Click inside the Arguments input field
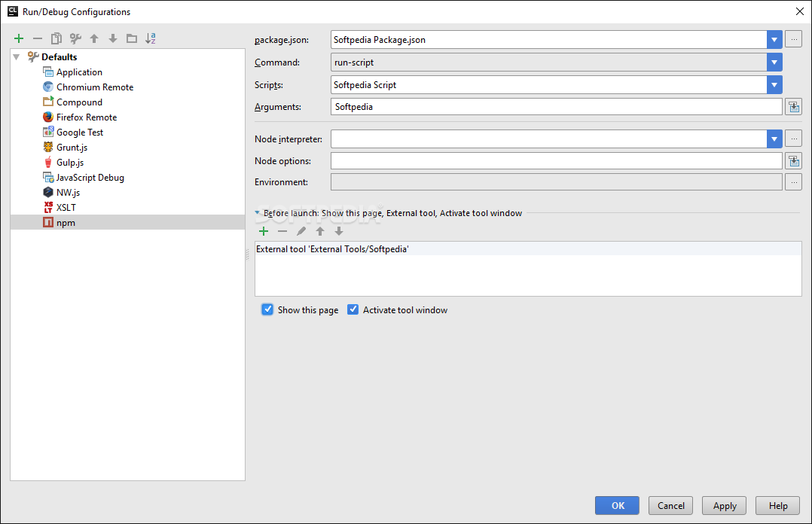812x524 pixels. 556,107
